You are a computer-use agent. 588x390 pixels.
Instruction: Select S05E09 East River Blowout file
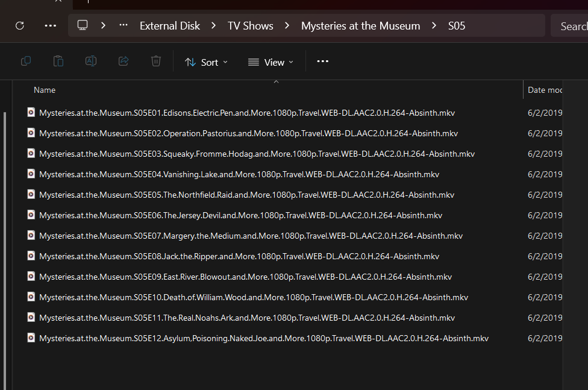click(245, 277)
